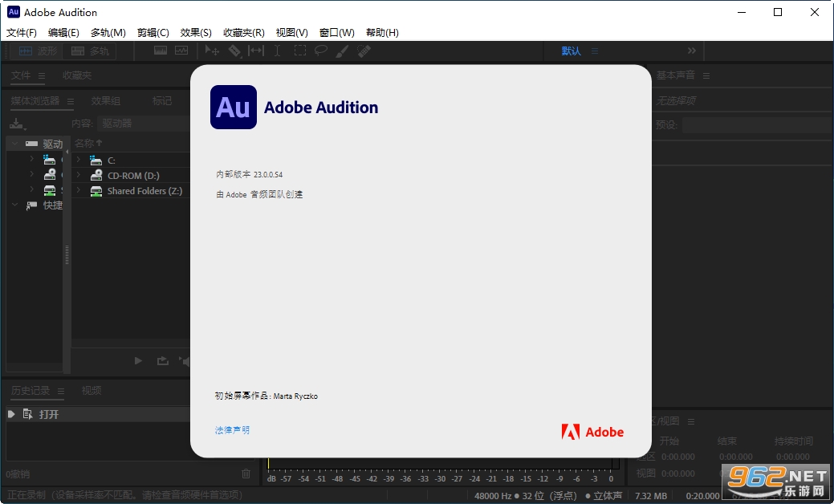This screenshot has width=834, height=504.
Task: Switch to the 收藏夹 panel tab
Action: [76, 75]
